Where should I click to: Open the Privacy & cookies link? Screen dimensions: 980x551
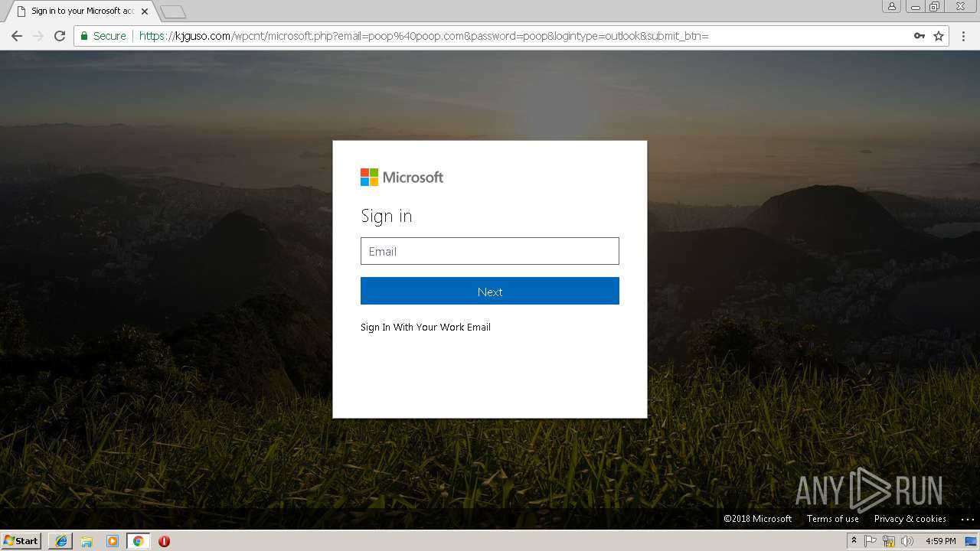coord(910,518)
